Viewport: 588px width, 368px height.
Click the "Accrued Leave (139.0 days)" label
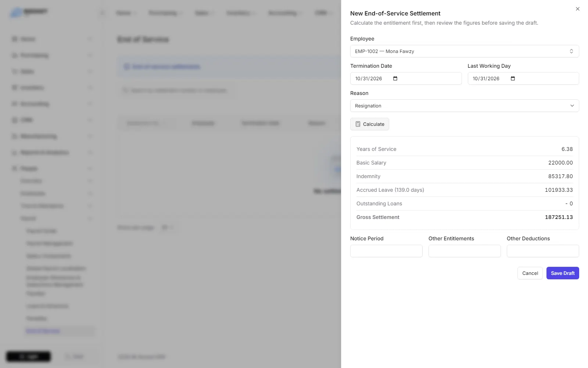[390, 190]
